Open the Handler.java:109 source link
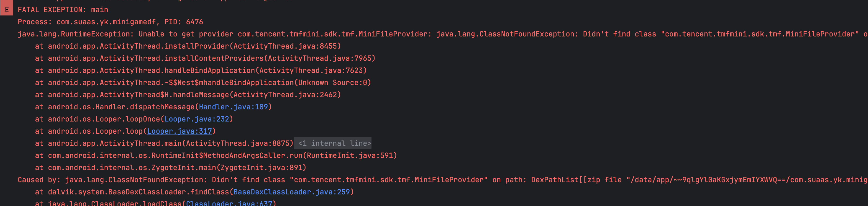This screenshot has width=868, height=206. click(233, 107)
